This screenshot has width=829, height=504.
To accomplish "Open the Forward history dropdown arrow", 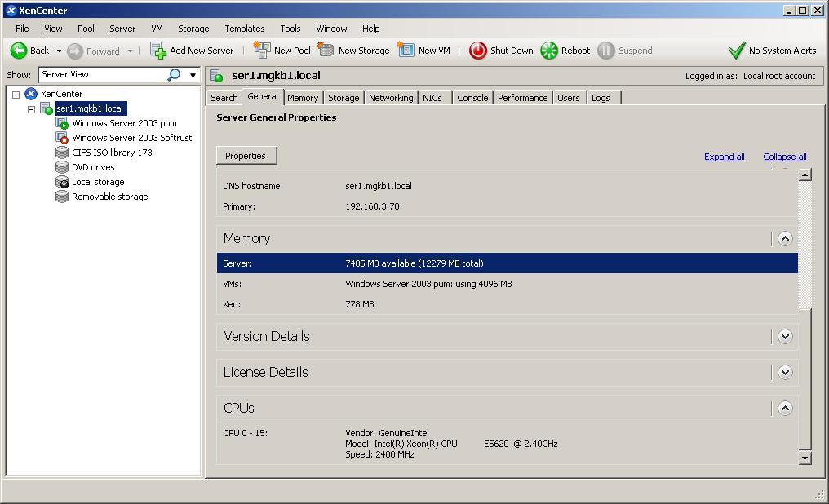I will point(130,51).
